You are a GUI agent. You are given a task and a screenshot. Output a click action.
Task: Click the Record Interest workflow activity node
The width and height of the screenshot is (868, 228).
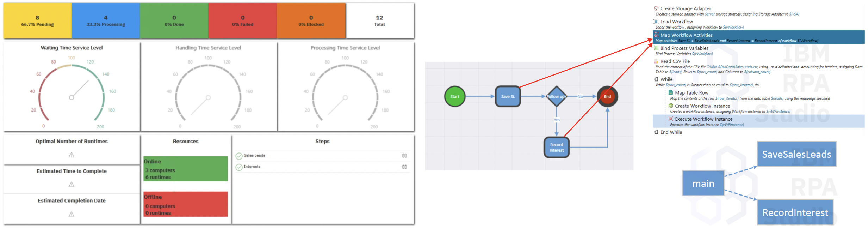[556, 148]
